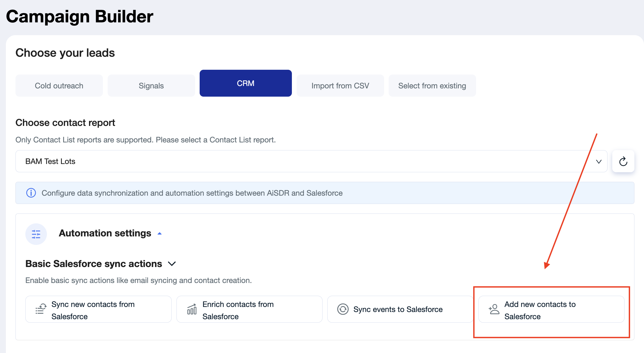Click the Enrich contacts bar chart icon
Viewport: 644px width, 353px height.
pyautogui.click(x=192, y=309)
